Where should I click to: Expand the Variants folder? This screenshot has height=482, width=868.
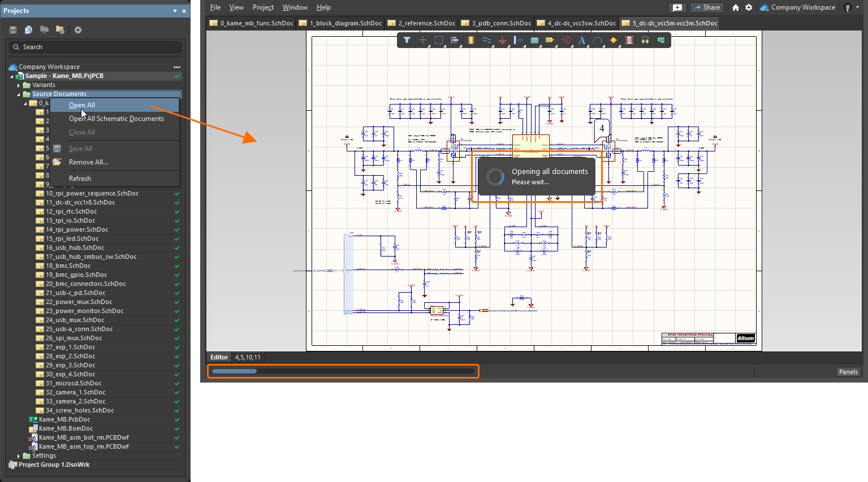[x=19, y=85]
